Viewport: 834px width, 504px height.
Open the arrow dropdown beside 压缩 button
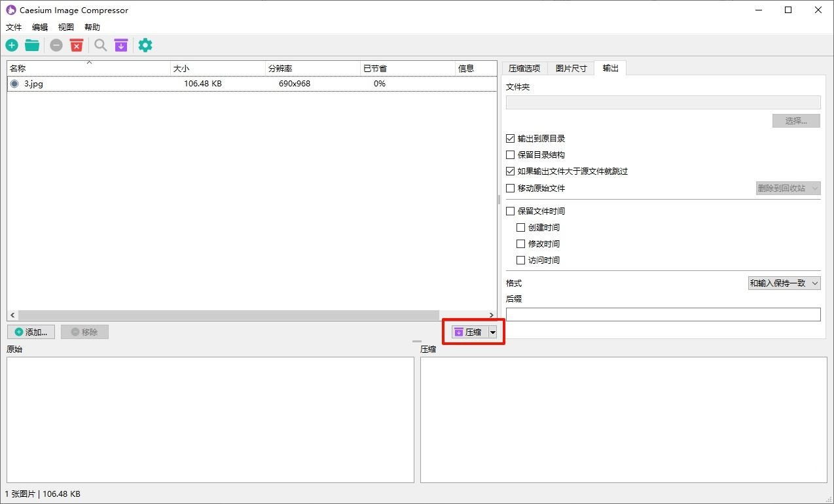click(493, 333)
